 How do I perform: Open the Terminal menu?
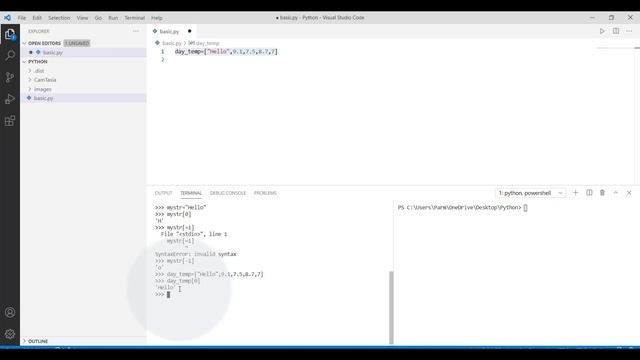135,18
